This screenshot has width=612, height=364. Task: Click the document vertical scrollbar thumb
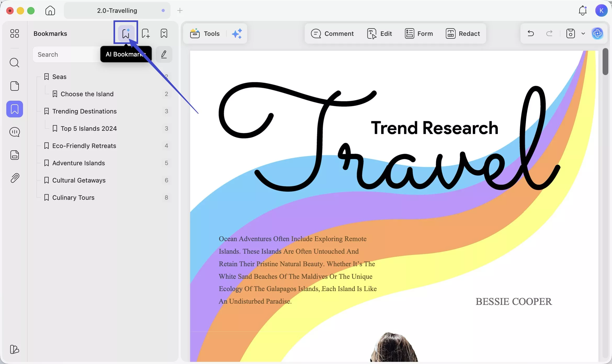click(605, 61)
